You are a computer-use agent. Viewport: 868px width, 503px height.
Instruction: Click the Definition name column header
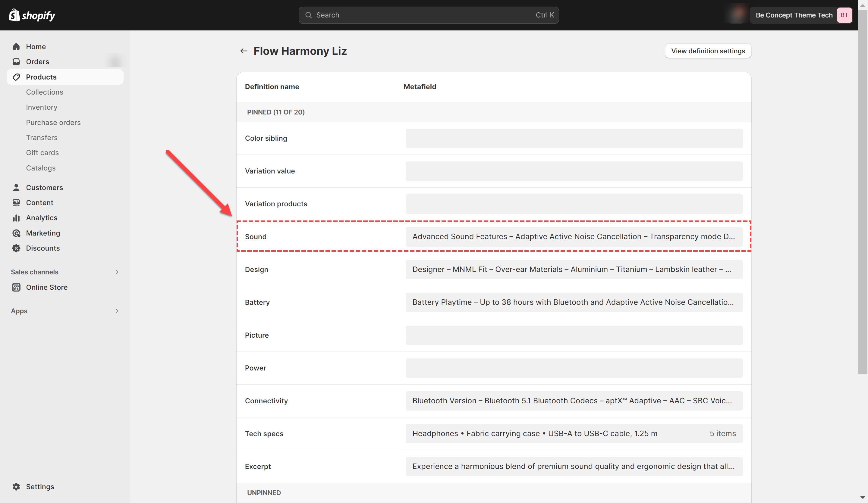point(272,87)
